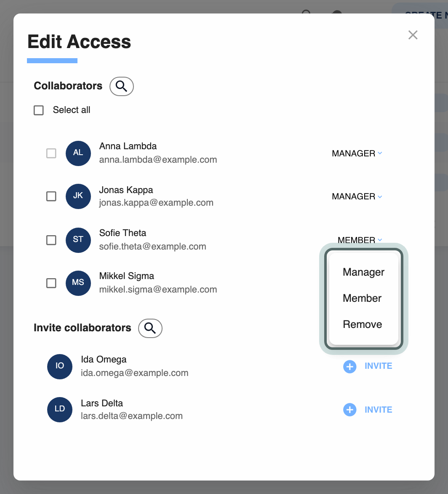Click the Edit Access title
448x494 pixels.
click(x=79, y=42)
